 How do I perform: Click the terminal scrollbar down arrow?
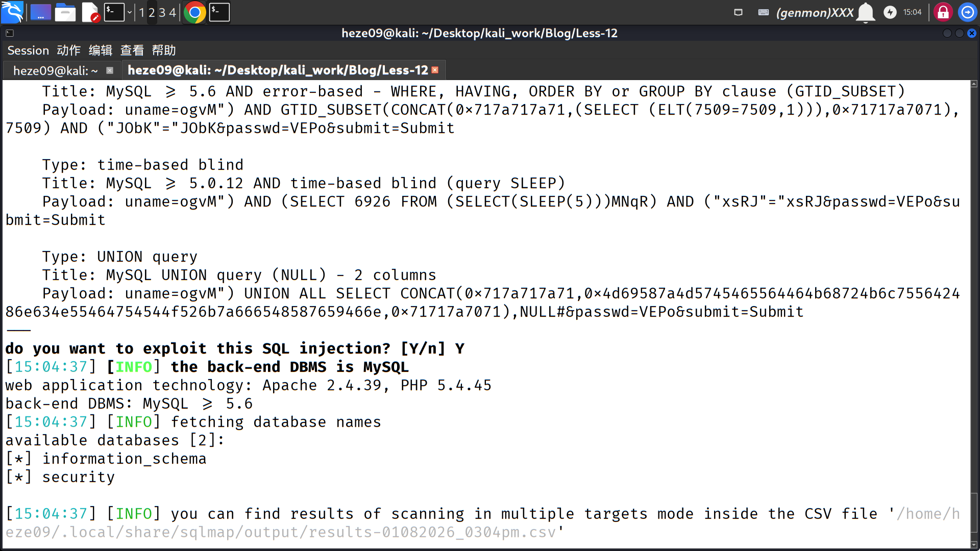coord(974,544)
